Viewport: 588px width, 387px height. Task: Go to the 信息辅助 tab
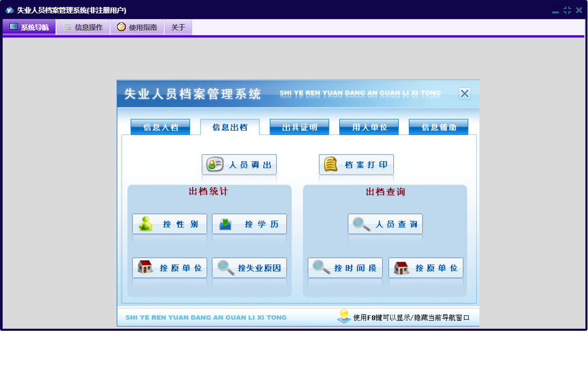click(439, 127)
